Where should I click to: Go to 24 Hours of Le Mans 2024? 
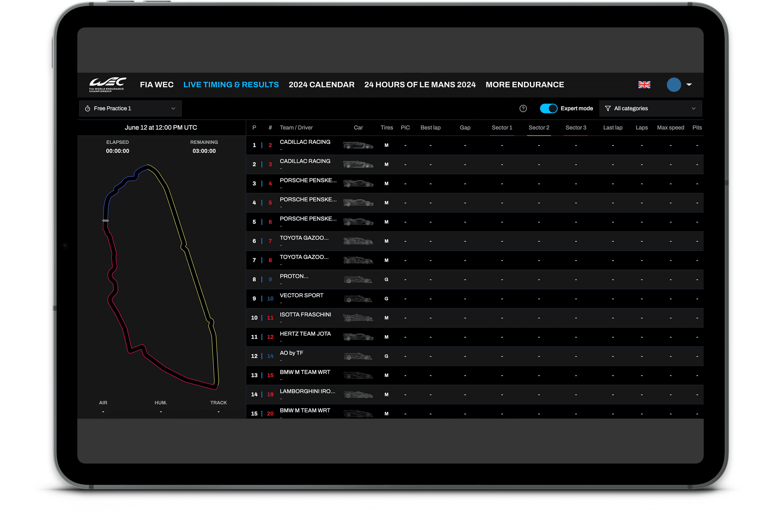[x=420, y=85]
